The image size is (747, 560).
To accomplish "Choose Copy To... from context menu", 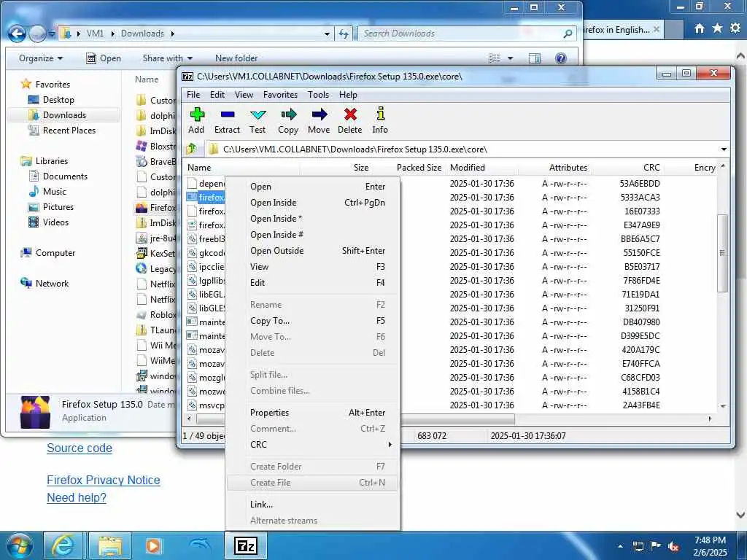I will [x=270, y=321].
